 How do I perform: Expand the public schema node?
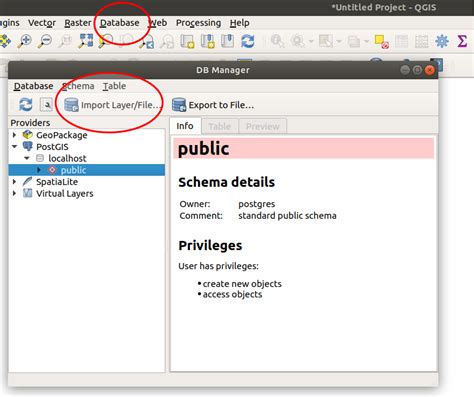pos(39,170)
